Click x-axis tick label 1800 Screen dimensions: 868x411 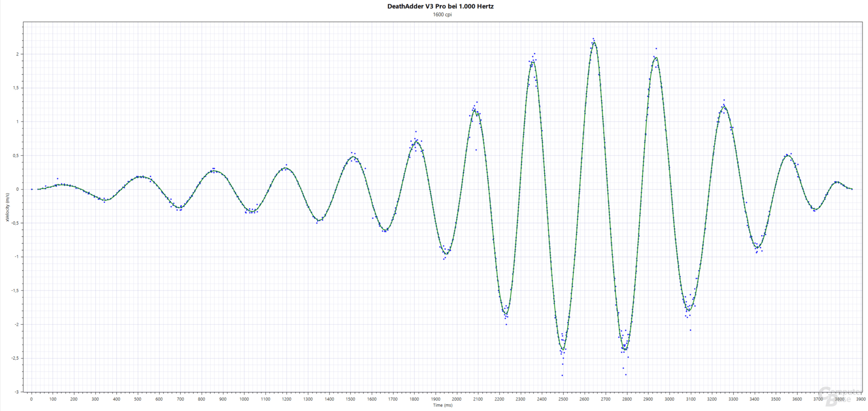click(414, 399)
